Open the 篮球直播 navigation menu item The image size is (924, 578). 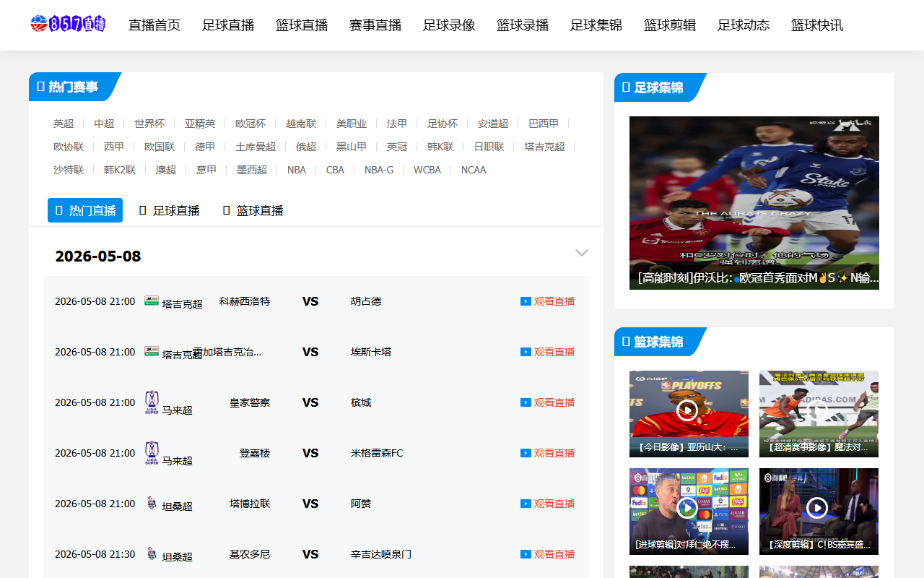(302, 25)
